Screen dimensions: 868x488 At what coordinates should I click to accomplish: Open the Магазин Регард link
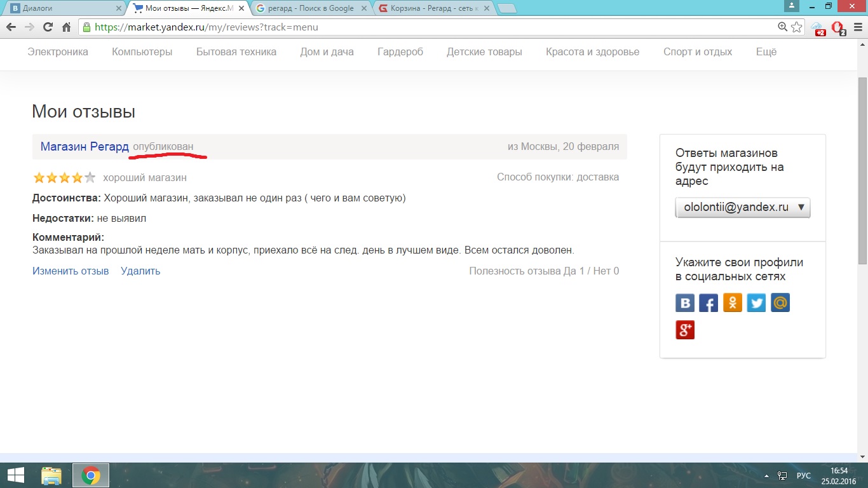(85, 147)
